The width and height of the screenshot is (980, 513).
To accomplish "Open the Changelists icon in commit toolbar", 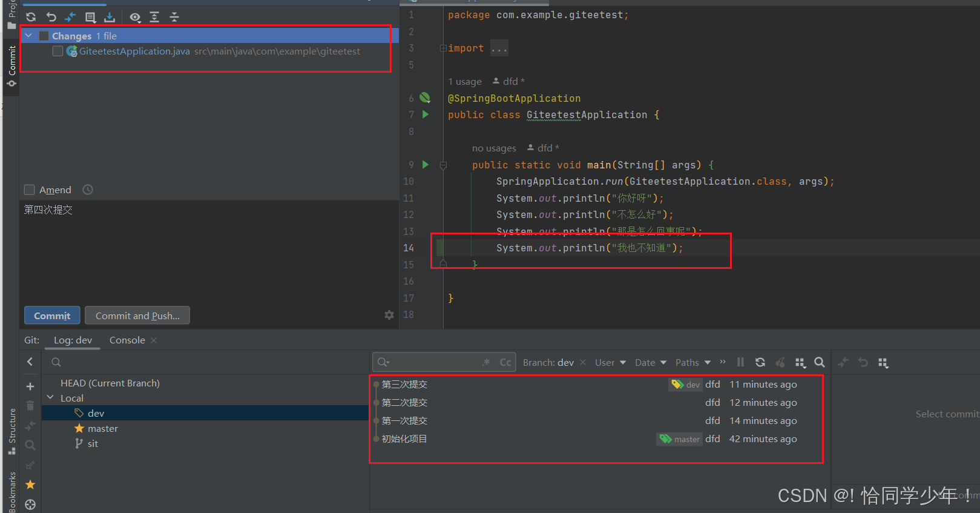I will pos(90,17).
